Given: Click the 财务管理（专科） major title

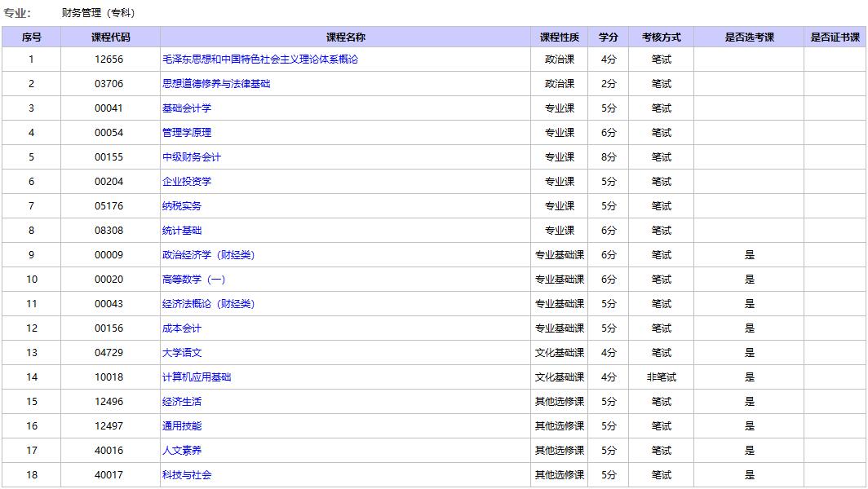Looking at the screenshot, I should (x=99, y=13).
